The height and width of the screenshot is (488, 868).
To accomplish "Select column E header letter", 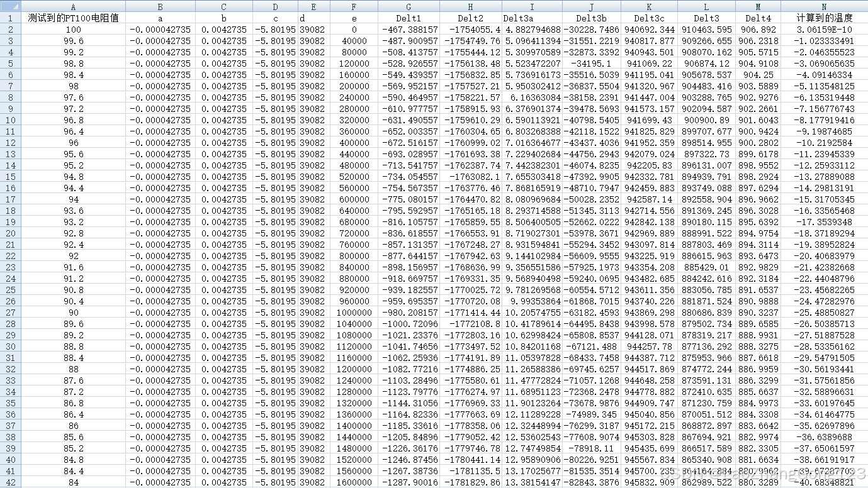I will [x=314, y=6].
